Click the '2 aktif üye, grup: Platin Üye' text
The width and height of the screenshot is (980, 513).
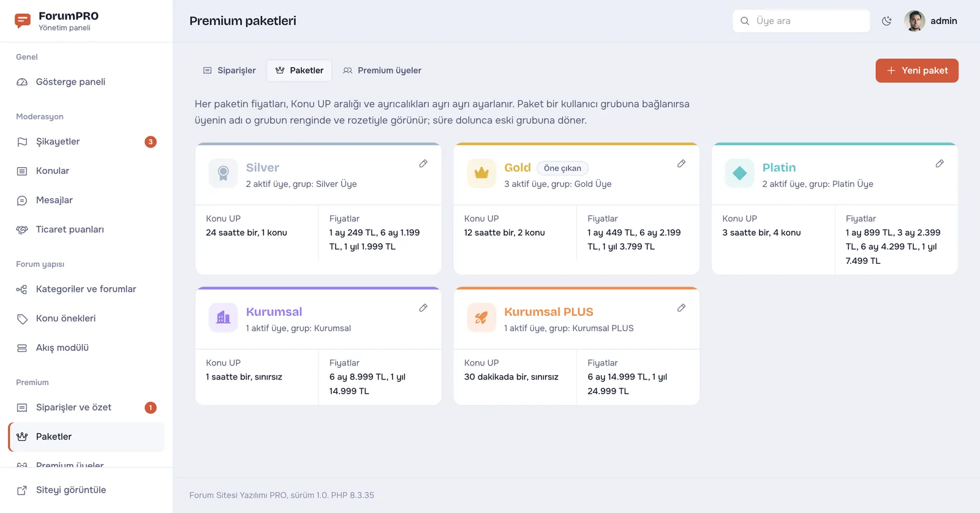pyautogui.click(x=818, y=184)
